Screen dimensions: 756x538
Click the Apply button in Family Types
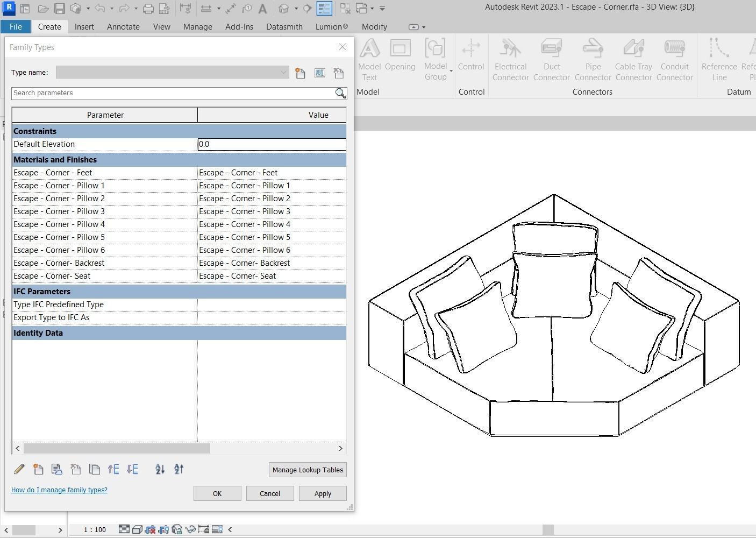(x=323, y=493)
